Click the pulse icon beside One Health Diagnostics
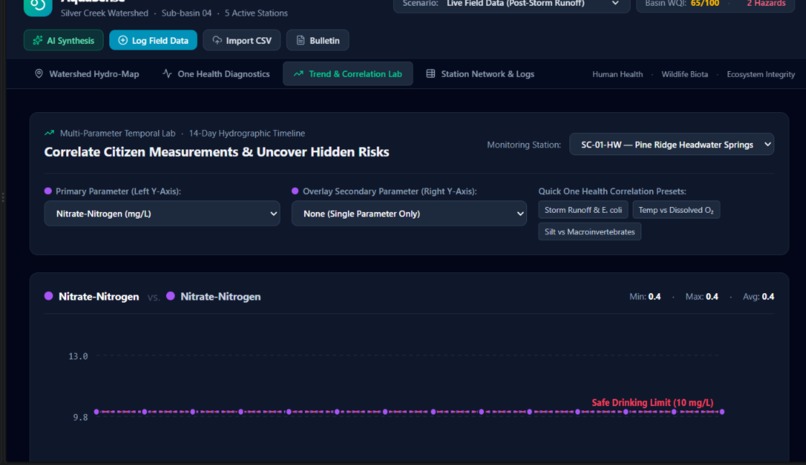Image resolution: width=806 pixels, height=465 pixels. (167, 73)
